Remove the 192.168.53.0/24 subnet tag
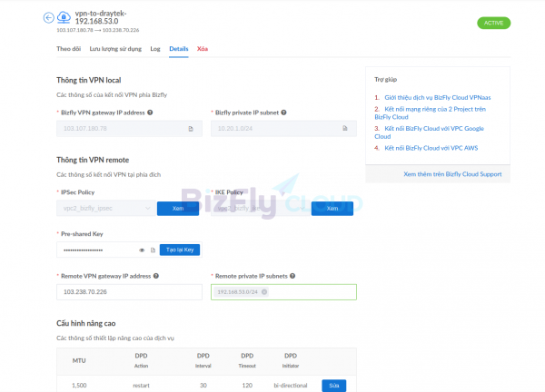 click(x=264, y=292)
